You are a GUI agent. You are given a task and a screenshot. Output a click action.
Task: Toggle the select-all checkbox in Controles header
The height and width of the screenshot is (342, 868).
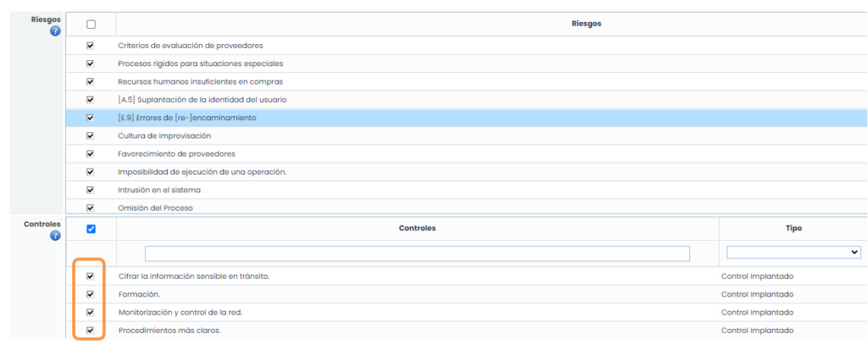pos(91,229)
